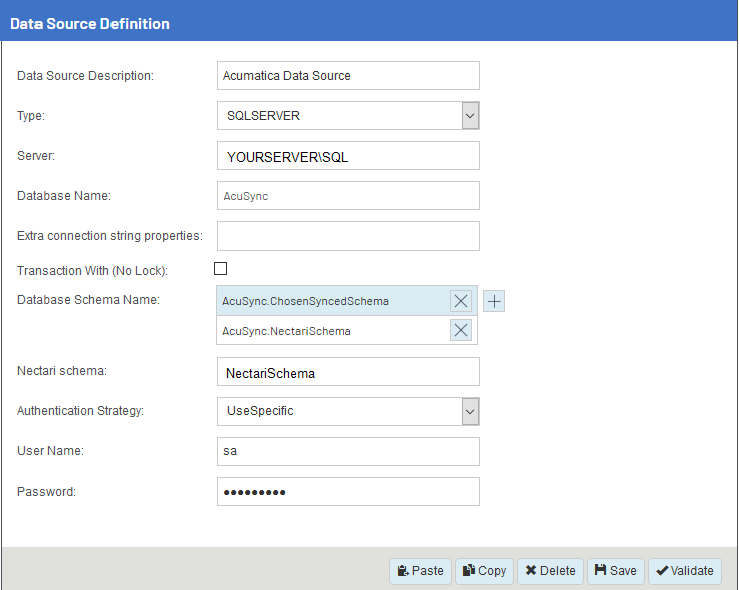The height and width of the screenshot is (590, 739).
Task: Delete the data source definition
Action: coord(550,571)
